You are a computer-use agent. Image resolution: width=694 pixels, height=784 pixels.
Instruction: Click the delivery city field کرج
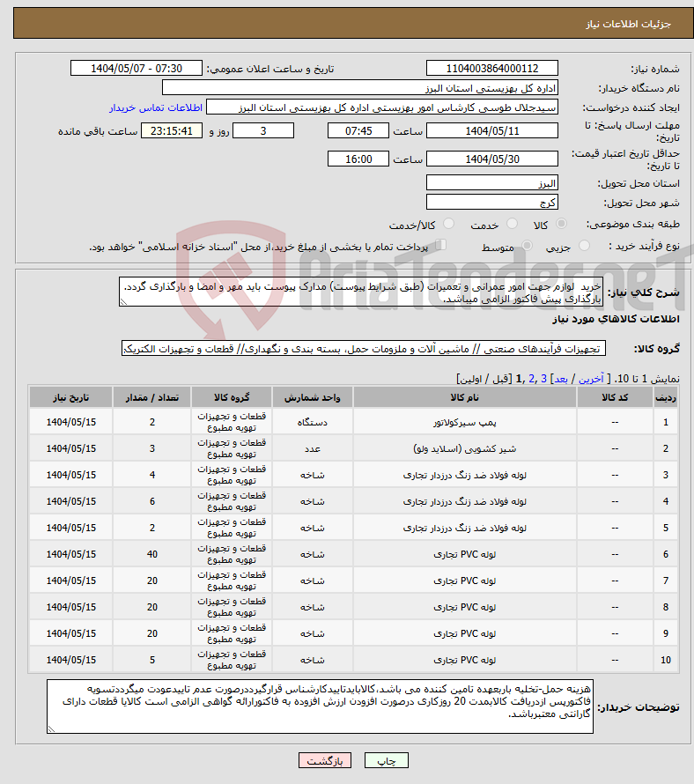click(492, 202)
